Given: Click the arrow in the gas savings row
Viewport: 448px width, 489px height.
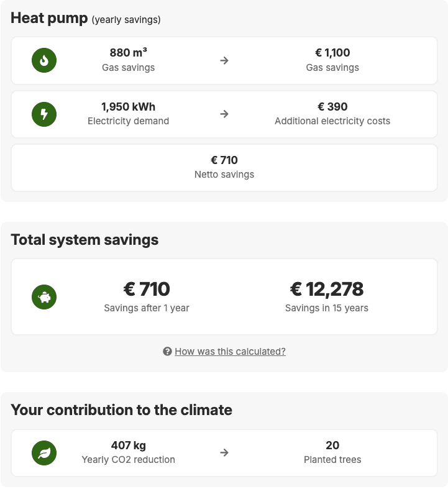Looking at the screenshot, I should pyautogui.click(x=224, y=60).
